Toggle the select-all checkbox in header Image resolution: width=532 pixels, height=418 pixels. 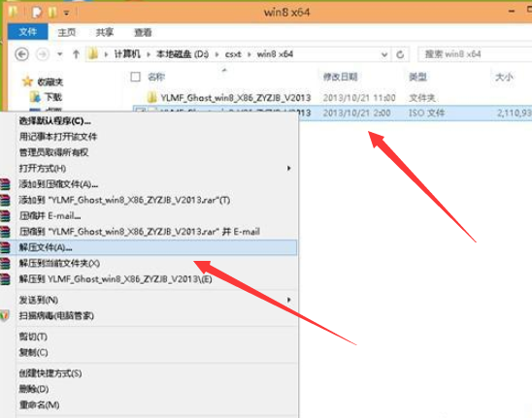135,77
